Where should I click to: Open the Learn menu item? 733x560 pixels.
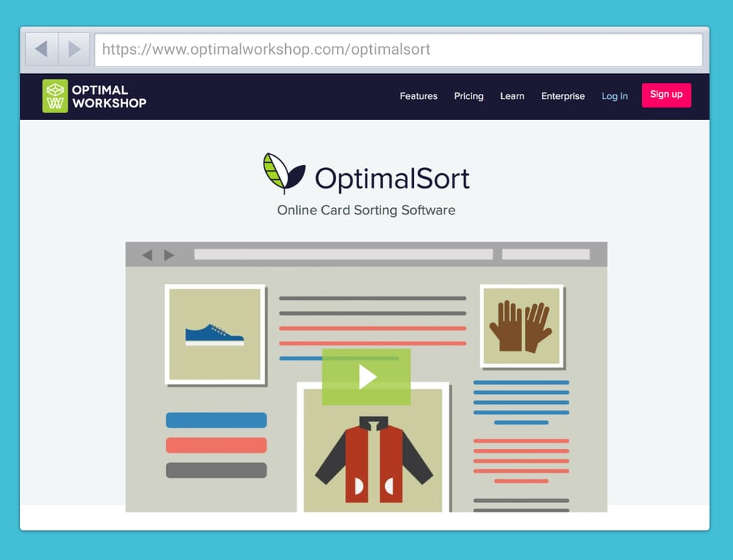[x=512, y=95]
